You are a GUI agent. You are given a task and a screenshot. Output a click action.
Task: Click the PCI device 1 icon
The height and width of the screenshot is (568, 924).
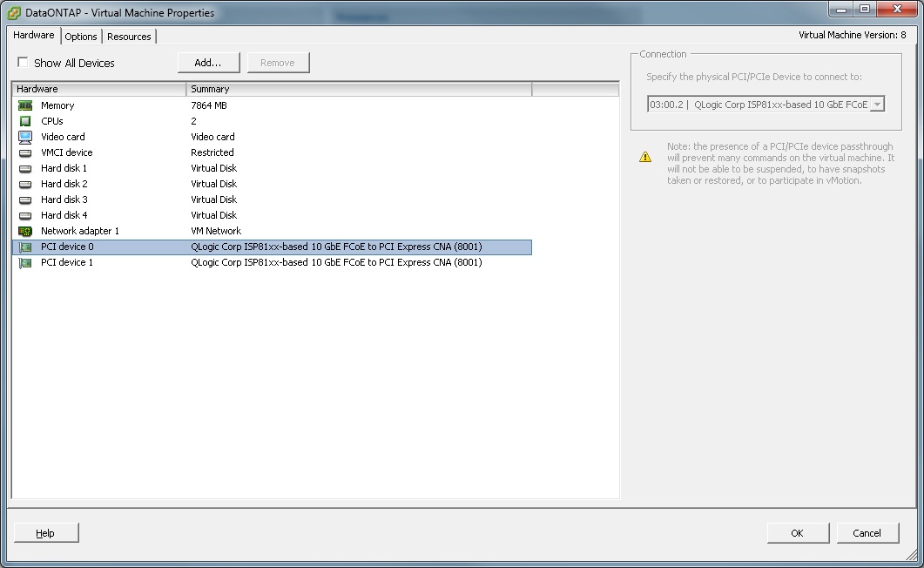pos(25,263)
